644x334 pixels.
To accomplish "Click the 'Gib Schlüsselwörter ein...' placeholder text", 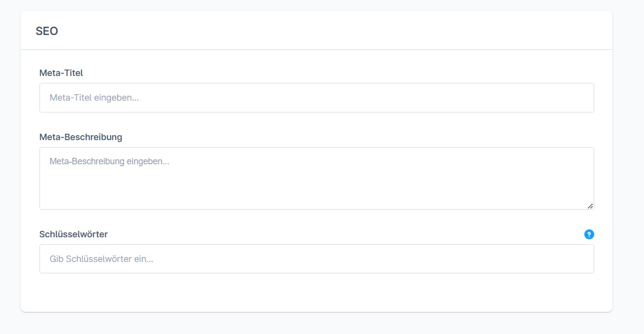I will click(102, 259).
